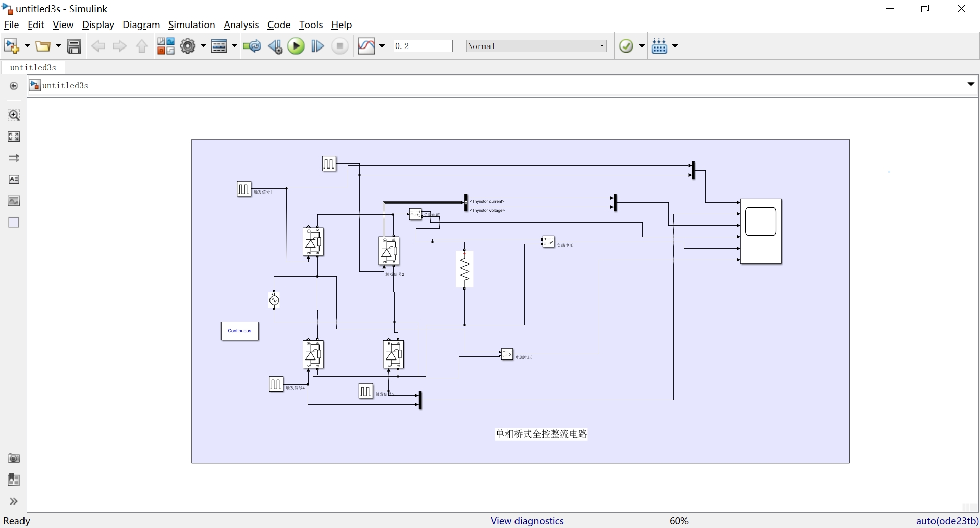Open Model Configuration Parameters gear icon
The width and height of the screenshot is (980, 528).
[x=188, y=46]
